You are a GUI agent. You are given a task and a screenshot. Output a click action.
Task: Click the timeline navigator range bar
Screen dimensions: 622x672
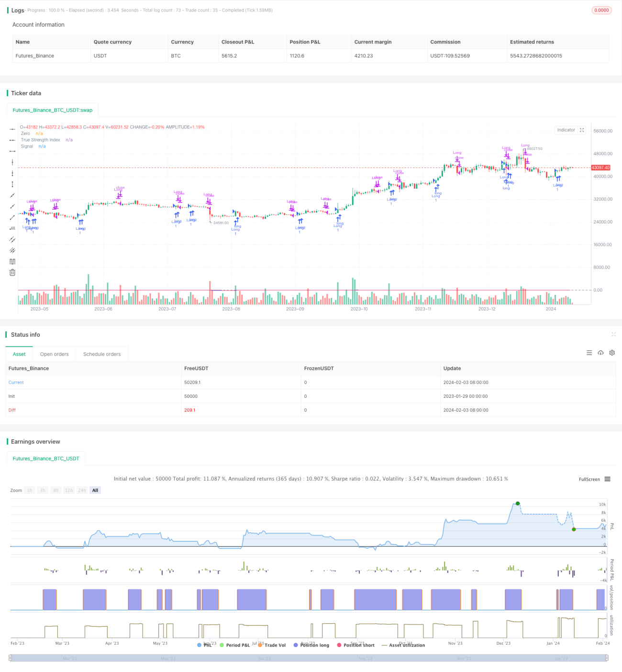point(309,659)
